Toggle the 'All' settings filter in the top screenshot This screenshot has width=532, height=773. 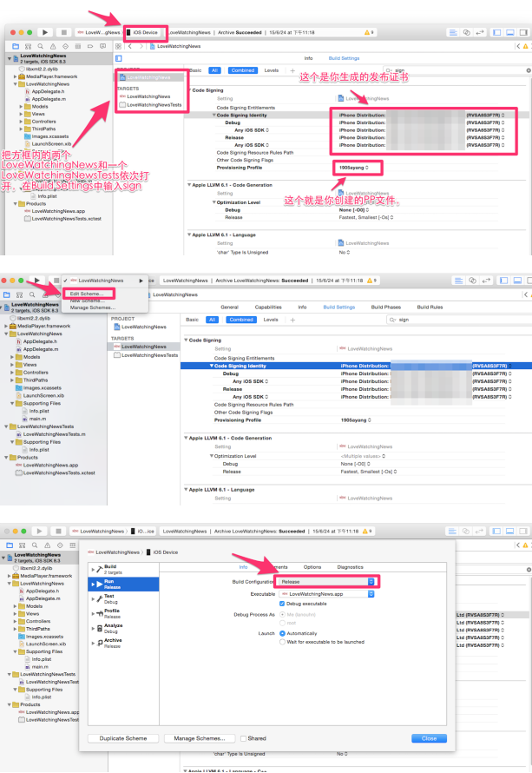(x=214, y=70)
